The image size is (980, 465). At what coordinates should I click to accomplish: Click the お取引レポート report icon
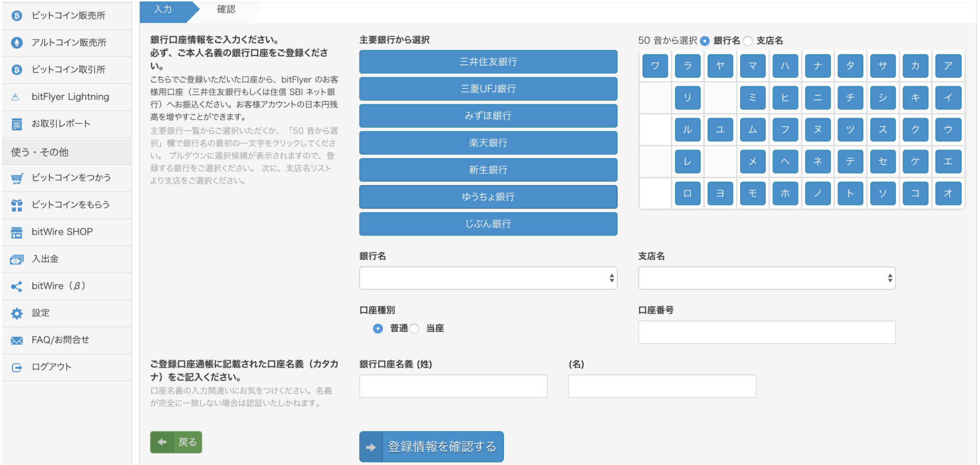tap(17, 124)
